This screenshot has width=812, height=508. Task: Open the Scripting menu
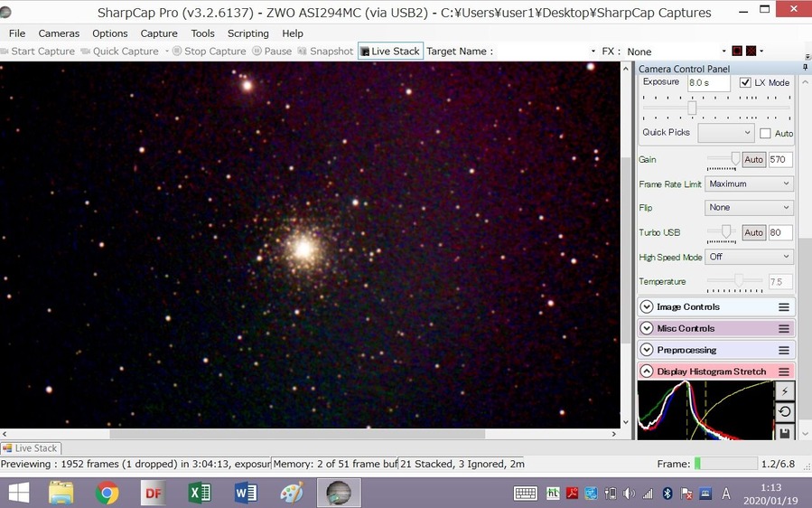point(248,33)
